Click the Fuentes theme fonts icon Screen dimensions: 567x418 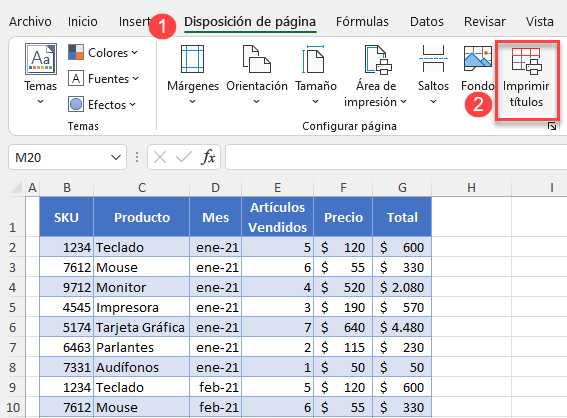click(x=76, y=78)
